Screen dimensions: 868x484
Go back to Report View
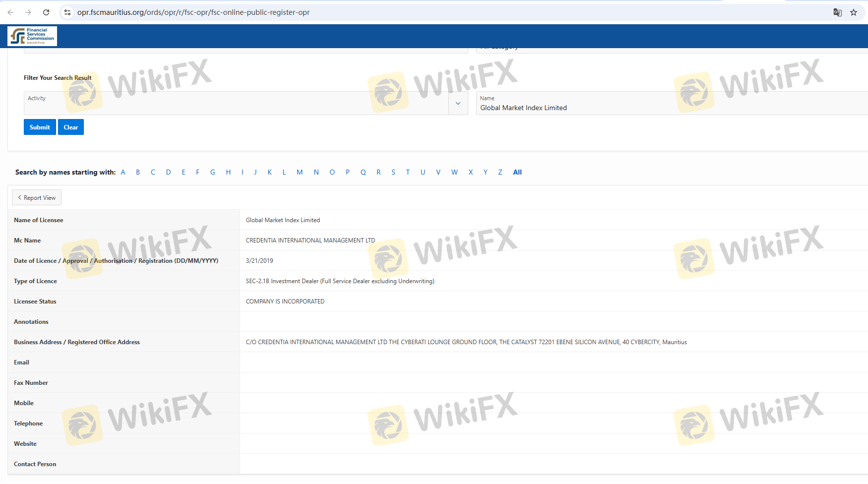(x=37, y=197)
